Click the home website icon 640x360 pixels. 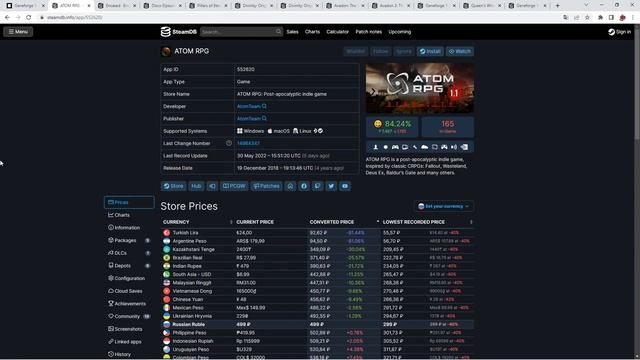[x=290, y=186]
